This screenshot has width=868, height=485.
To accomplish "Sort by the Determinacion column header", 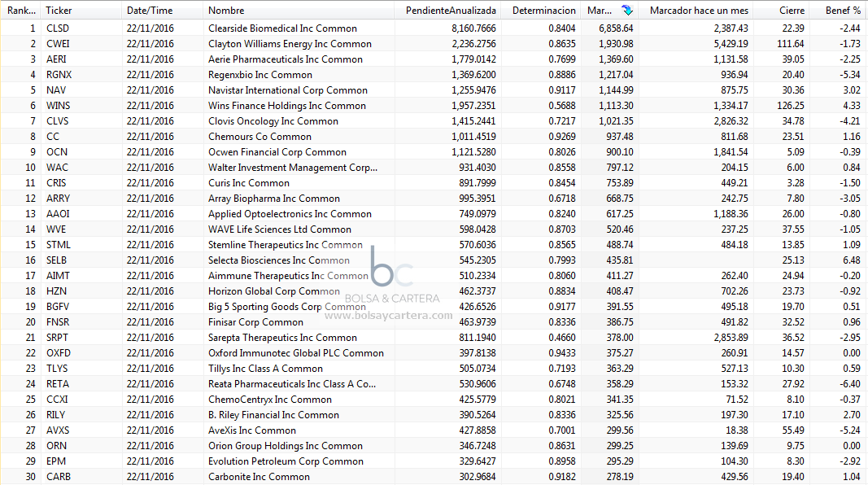I will coord(543,11).
